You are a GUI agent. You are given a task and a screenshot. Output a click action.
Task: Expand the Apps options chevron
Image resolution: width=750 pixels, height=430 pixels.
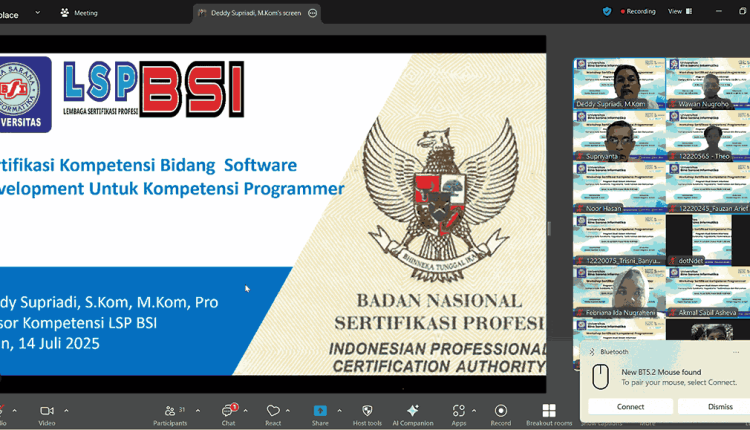[x=474, y=410]
